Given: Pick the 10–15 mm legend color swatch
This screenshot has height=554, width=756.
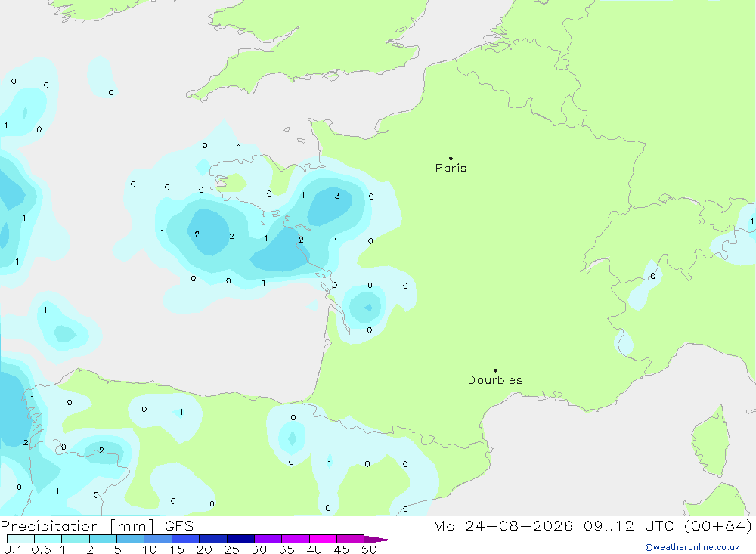Looking at the screenshot, I should click(x=158, y=539).
